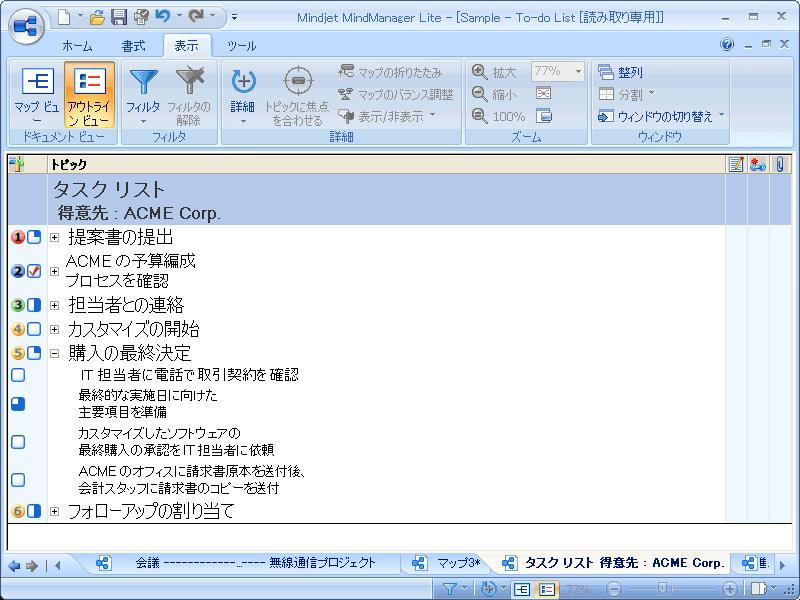Click the attachment paperclip column header
The width and height of the screenshot is (800, 600).
[780, 164]
